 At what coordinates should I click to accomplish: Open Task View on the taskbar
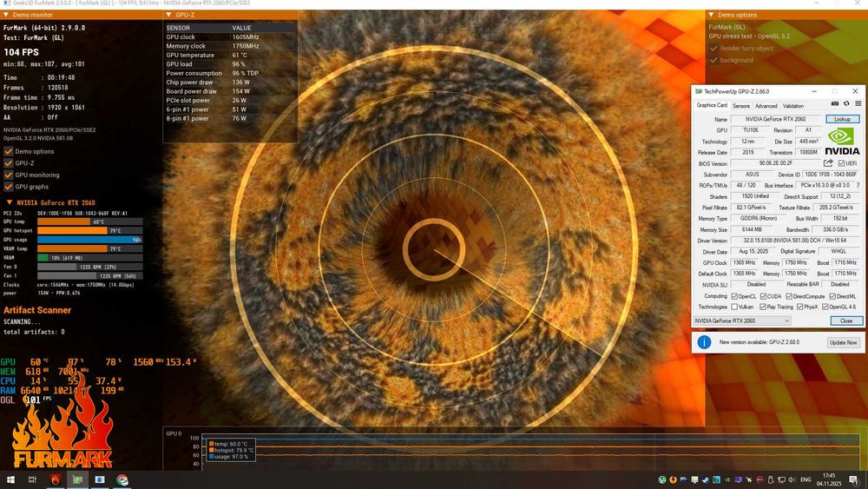32,479
